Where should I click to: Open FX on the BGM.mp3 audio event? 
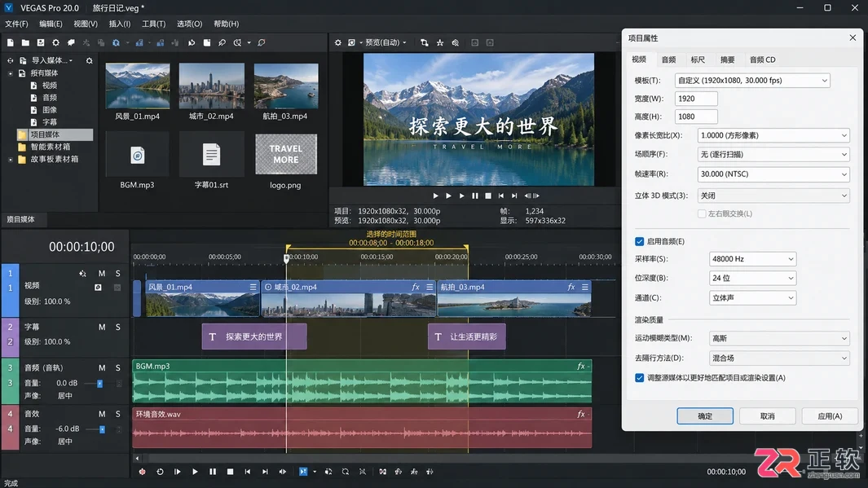[581, 367]
